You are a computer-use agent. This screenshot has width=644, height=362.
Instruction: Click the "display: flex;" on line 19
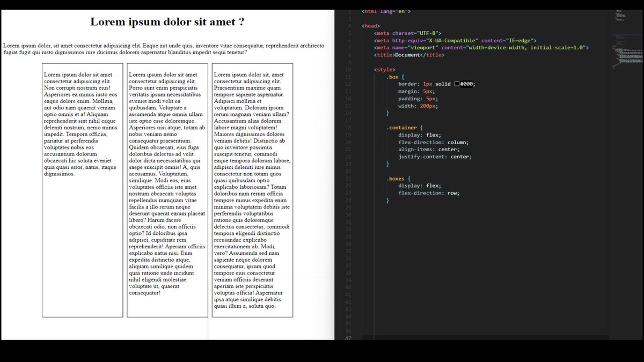(x=420, y=135)
